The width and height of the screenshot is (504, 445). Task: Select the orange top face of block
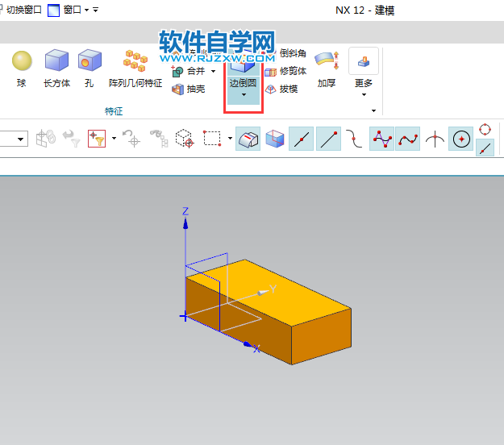[x=277, y=289]
